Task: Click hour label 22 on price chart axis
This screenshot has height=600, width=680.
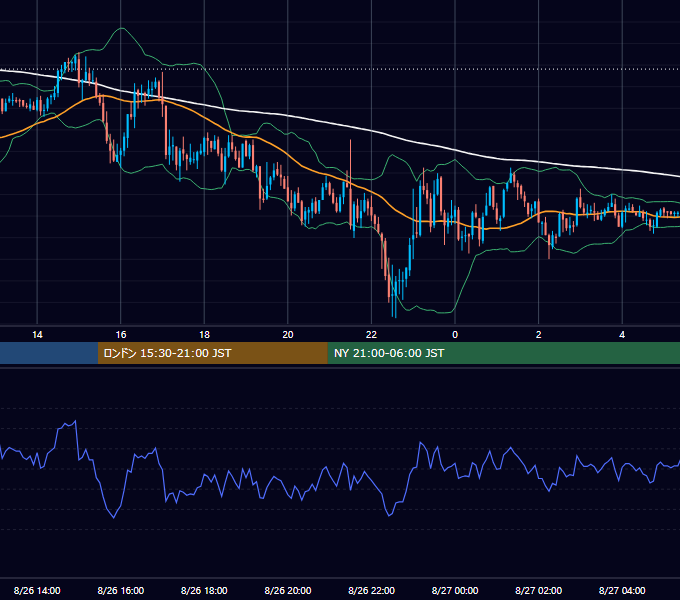Action: click(371, 335)
